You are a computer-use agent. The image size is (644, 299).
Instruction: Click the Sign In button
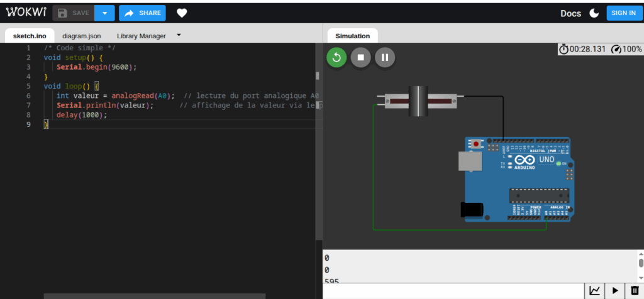(x=623, y=13)
